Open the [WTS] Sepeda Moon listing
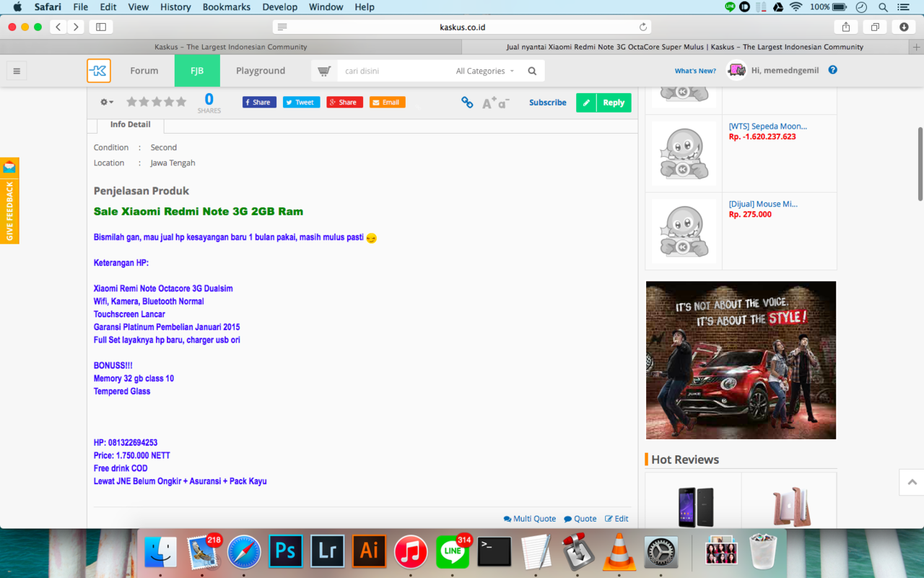The height and width of the screenshot is (578, 924). (768, 126)
